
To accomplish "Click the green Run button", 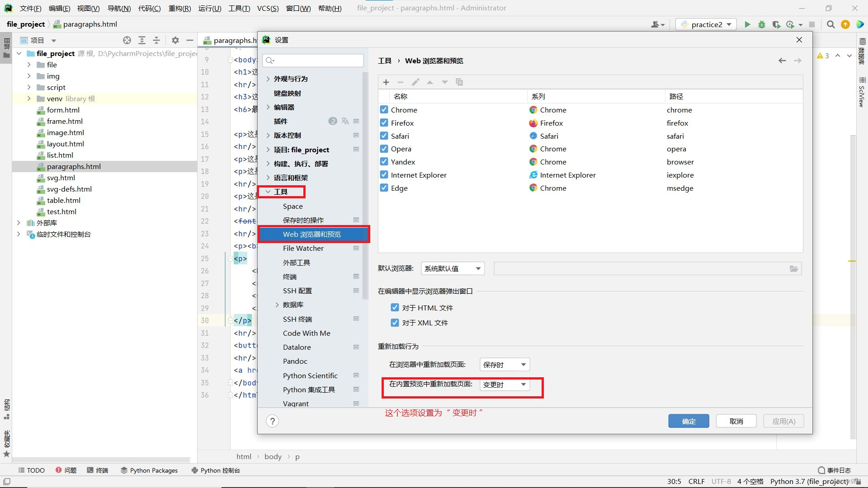I will [x=747, y=24].
